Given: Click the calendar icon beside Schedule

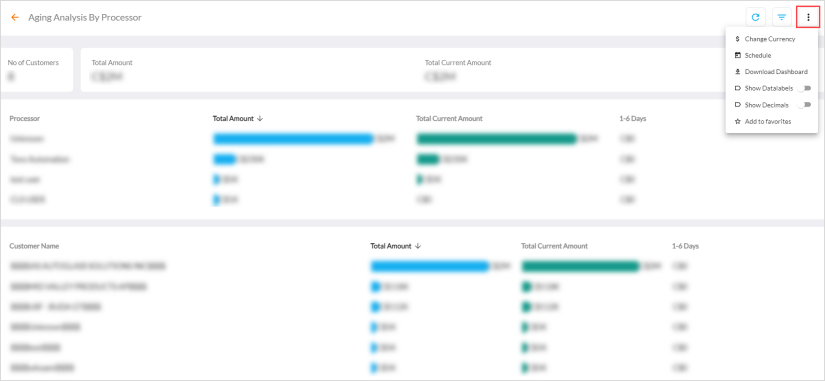Looking at the screenshot, I should click(737, 55).
